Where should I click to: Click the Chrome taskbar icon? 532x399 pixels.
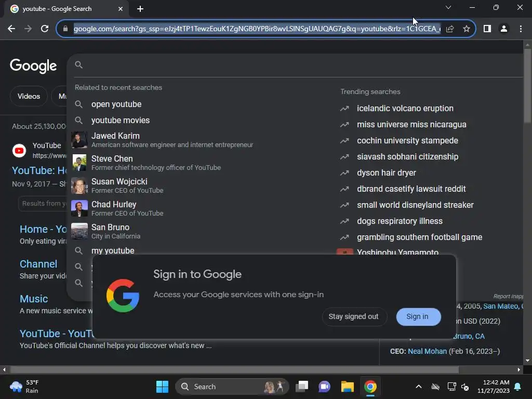click(x=370, y=387)
